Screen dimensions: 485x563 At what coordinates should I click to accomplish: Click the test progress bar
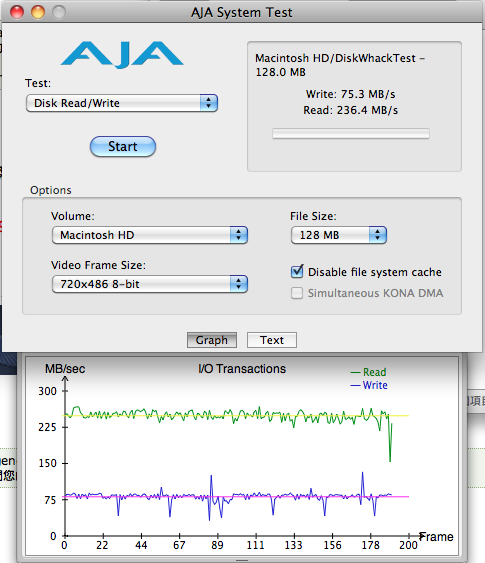(351, 134)
